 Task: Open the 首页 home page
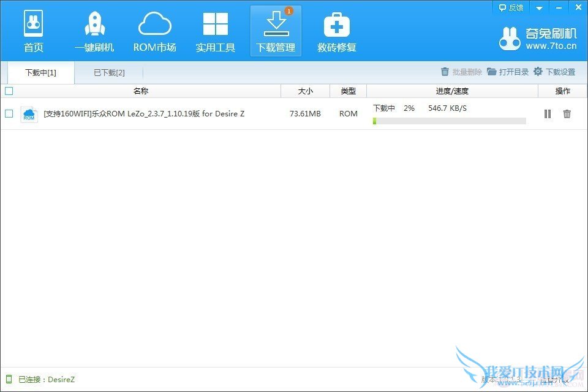[33, 31]
